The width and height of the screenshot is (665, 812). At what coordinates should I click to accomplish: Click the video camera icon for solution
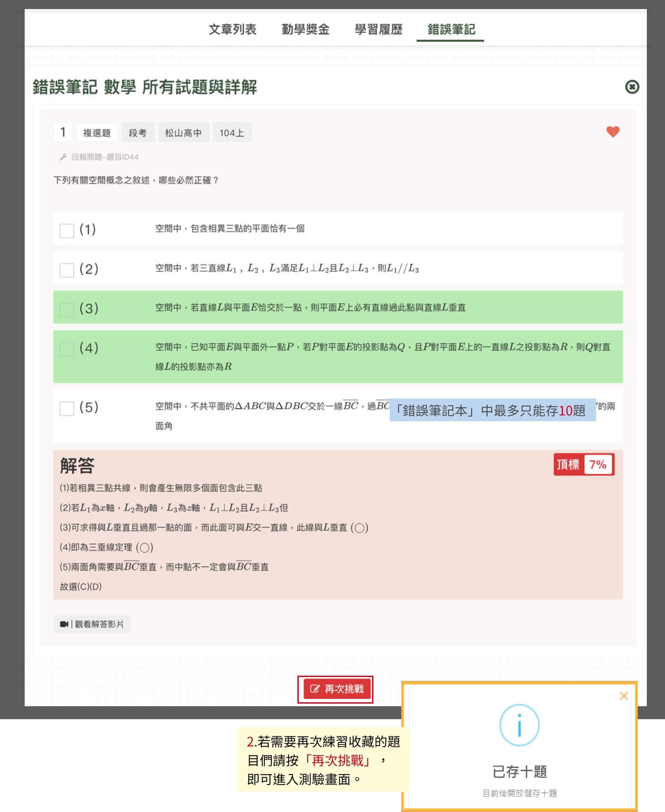pyautogui.click(x=64, y=624)
